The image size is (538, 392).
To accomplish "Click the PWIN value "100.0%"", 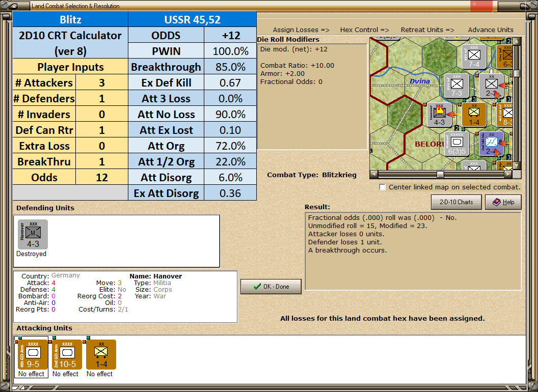I will click(230, 51).
